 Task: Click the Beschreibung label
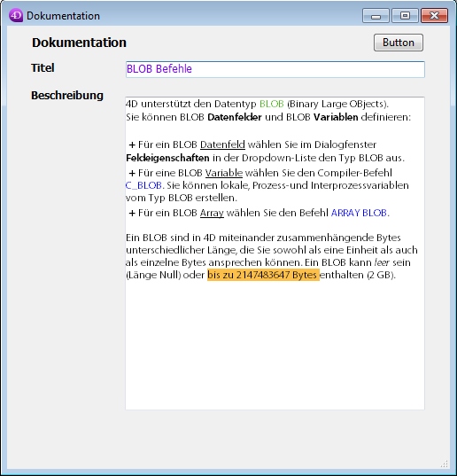click(x=67, y=96)
